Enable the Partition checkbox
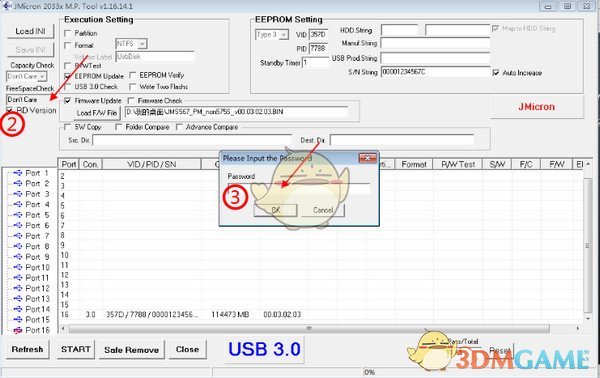The height and width of the screenshot is (378, 600). click(68, 33)
